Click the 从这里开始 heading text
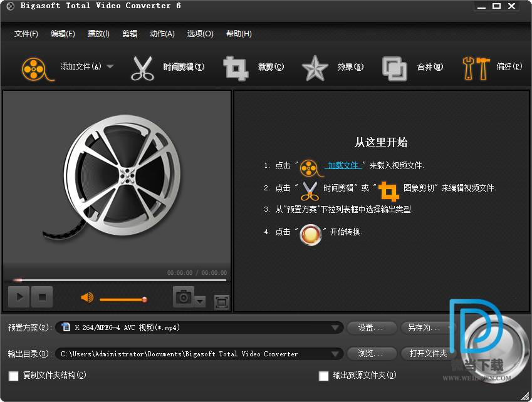532x402 pixels. click(381, 142)
